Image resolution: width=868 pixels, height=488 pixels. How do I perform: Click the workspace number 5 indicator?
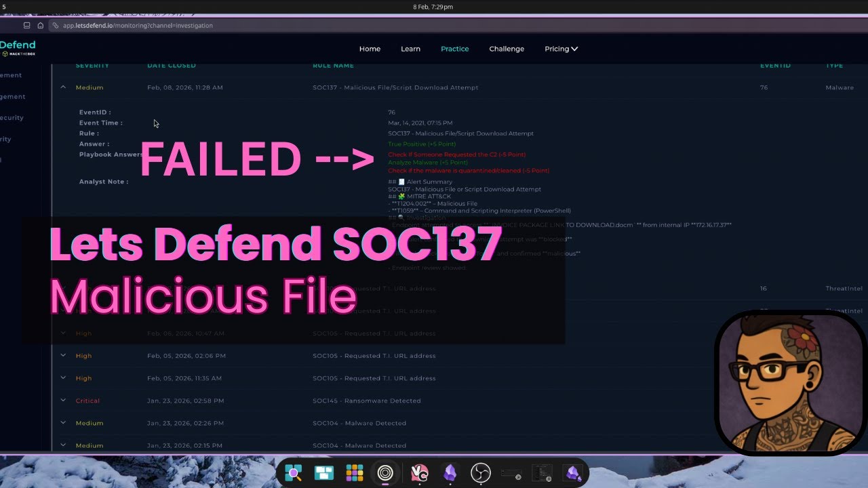3,7
